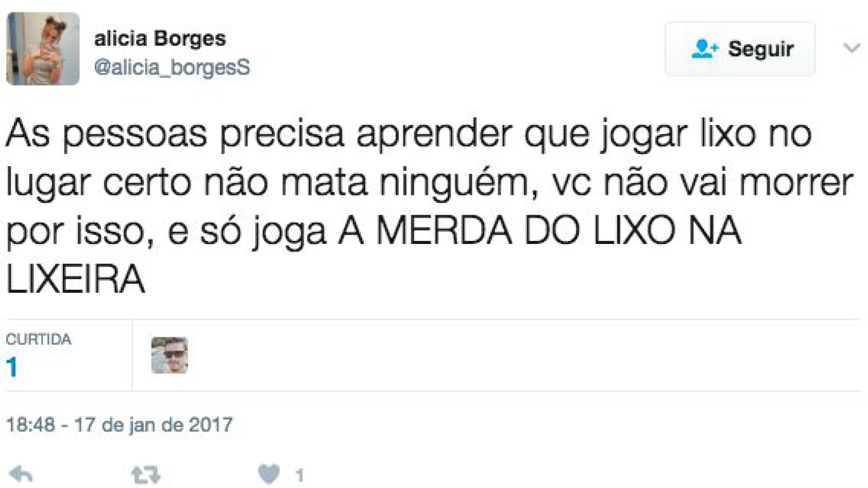The width and height of the screenshot is (868, 488).
Task: Open the avatar of the user who liked
Action: [x=169, y=355]
